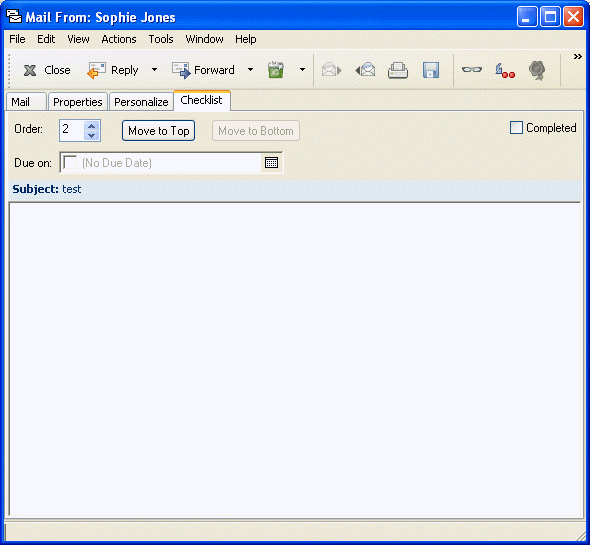
Task: Increase Order with the up arrow
Action: 92,126
